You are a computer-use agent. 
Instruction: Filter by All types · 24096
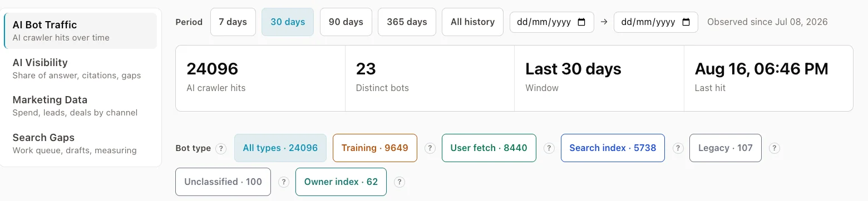(280, 148)
